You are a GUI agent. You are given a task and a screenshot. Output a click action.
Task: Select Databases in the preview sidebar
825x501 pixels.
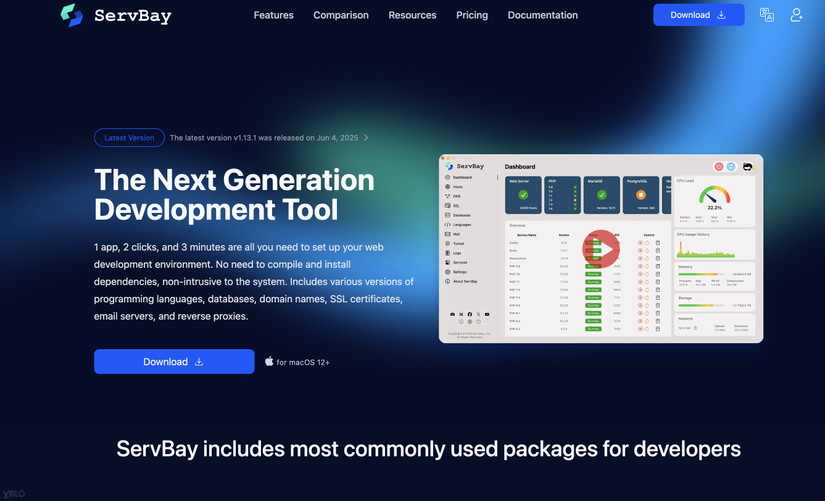(458, 215)
